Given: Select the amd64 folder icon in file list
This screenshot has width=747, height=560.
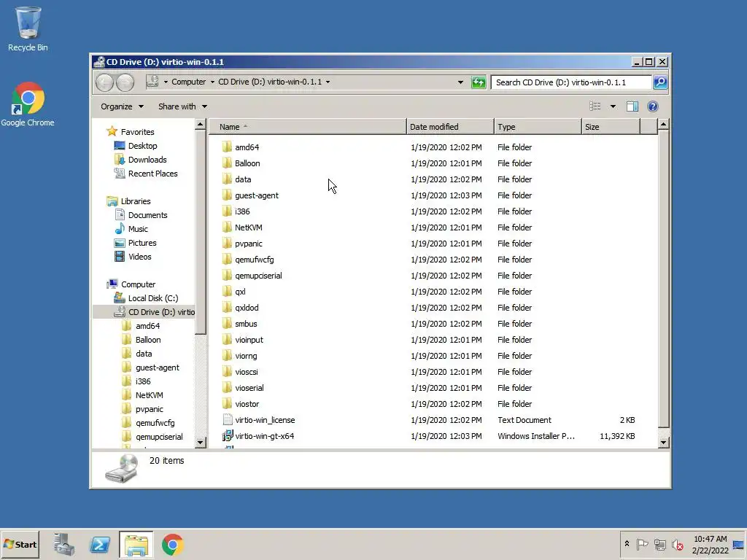Looking at the screenshot, I should [227, 147].
